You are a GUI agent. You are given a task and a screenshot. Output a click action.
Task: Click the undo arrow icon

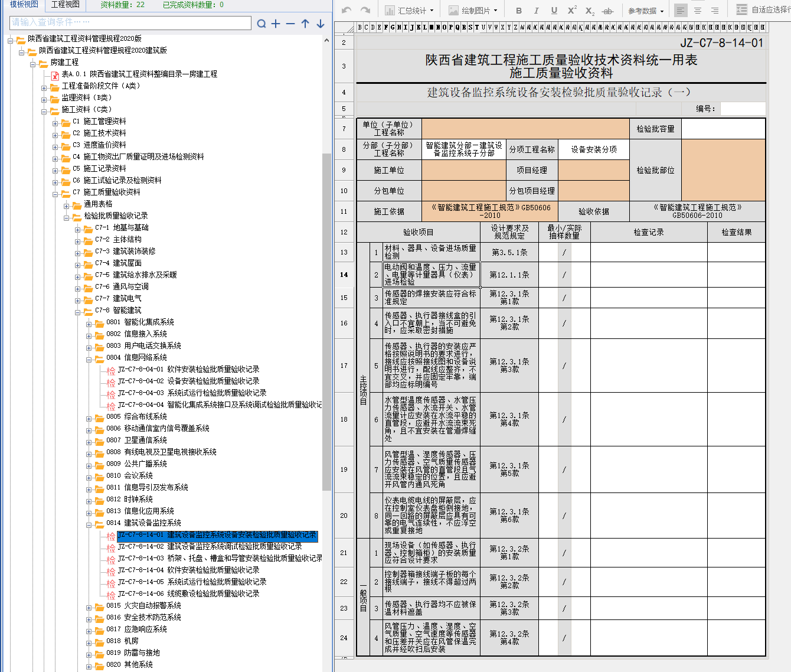[x=347, y=10]
